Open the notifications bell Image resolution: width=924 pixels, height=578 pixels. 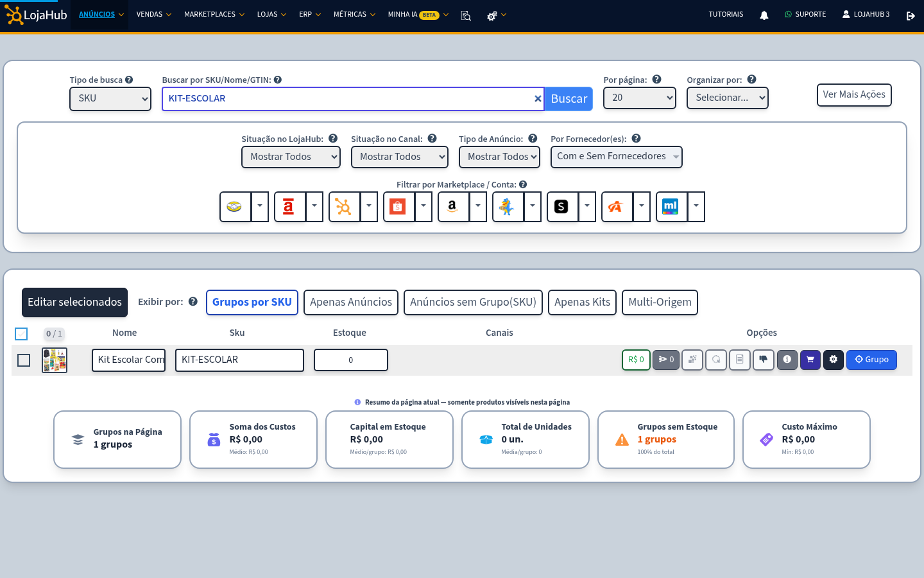764,15
